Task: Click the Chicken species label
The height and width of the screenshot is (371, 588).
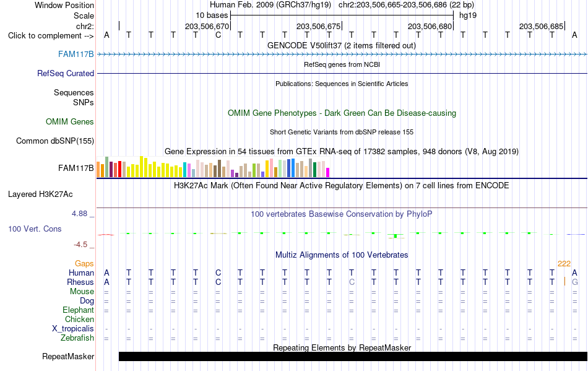Action: (x=79, y=319)
